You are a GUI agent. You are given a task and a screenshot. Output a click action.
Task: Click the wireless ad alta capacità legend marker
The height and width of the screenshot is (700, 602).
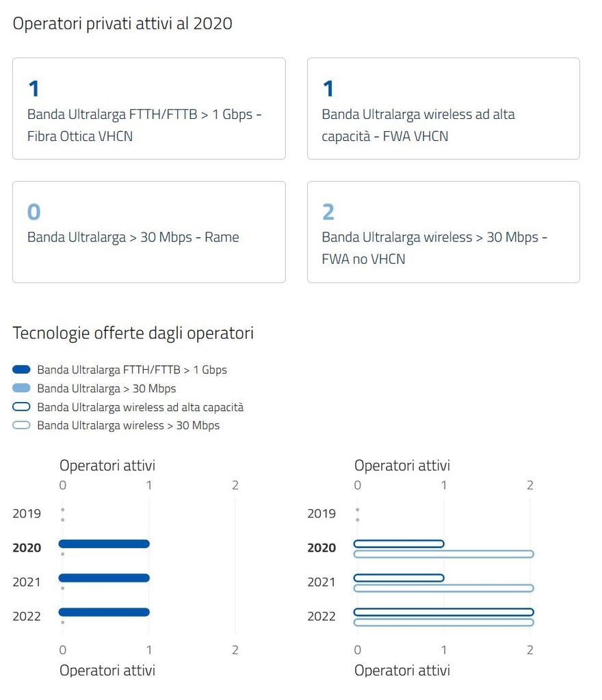click(x=22, y=407)
